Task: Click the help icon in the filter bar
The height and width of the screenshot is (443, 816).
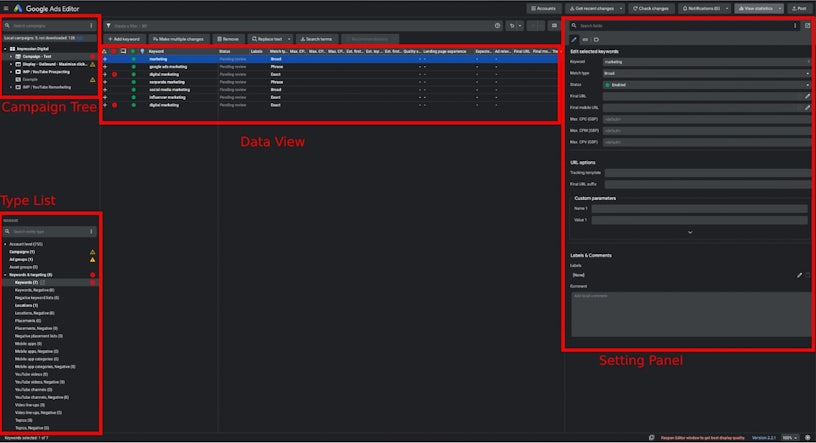Action: pos(499,25)
